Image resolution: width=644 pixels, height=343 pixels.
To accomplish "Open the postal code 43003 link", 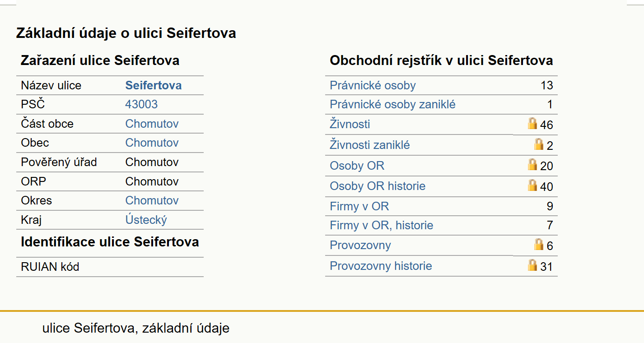I will [141, 105].
